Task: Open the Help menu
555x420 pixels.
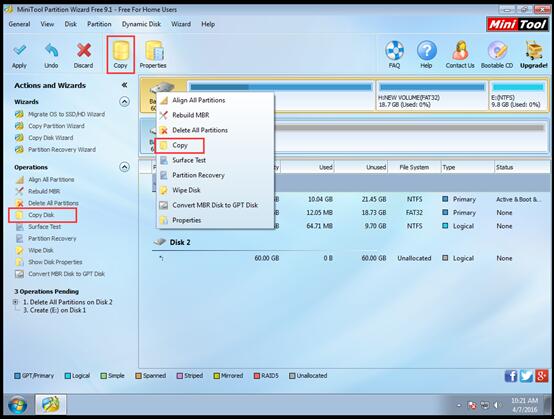Action: click(208, 24)
